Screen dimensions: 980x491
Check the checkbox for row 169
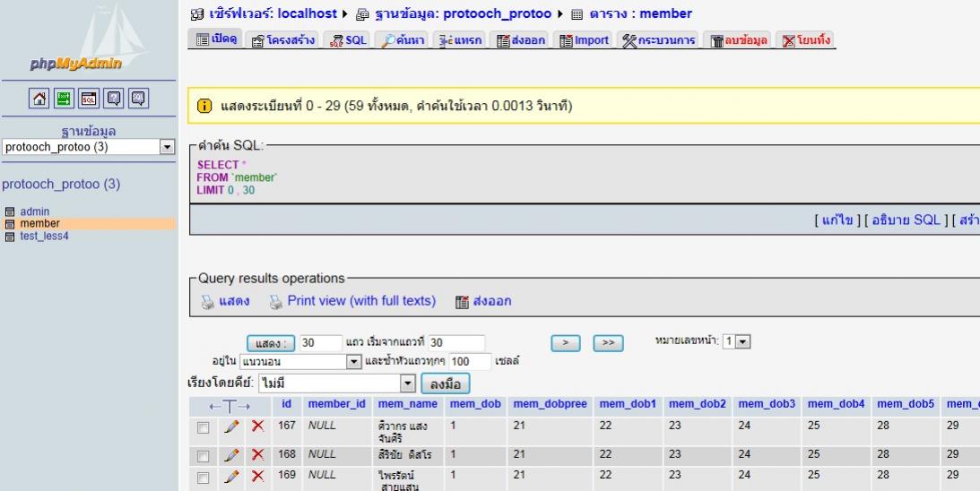pyautogui.click(x=204, y=478)
